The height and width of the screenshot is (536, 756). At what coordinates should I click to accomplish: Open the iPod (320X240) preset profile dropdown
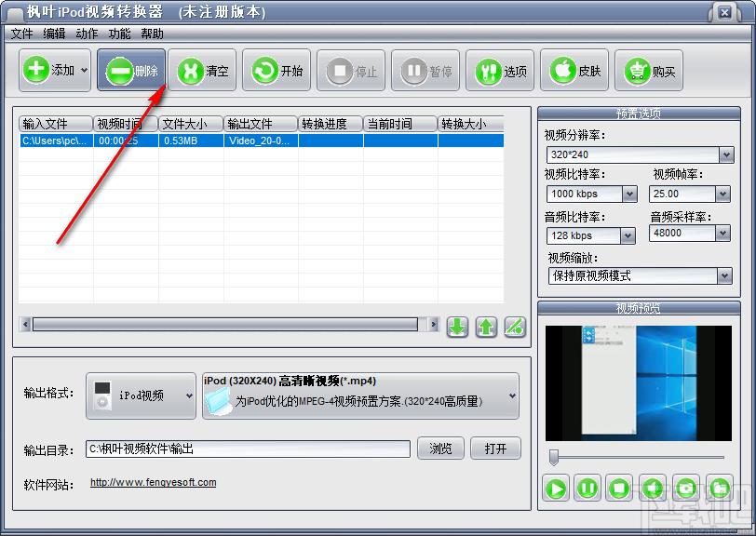tap(360, 395)
